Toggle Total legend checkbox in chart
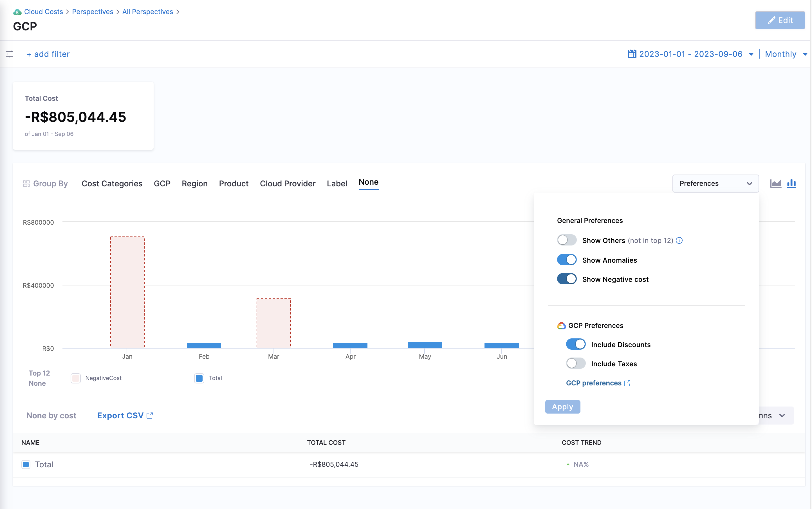The height and width of the screenshot is (509, 812). 199,378
